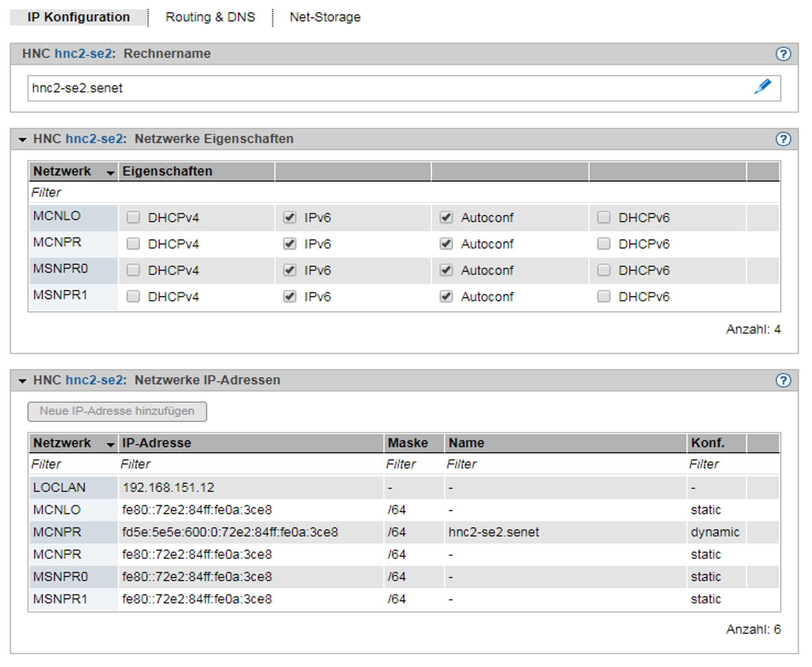The width and height of the screenshot is (812, 667).
Task: Focus the IP-Adresse column filter field
Action: pyautogui.click(x=251, y=464)
